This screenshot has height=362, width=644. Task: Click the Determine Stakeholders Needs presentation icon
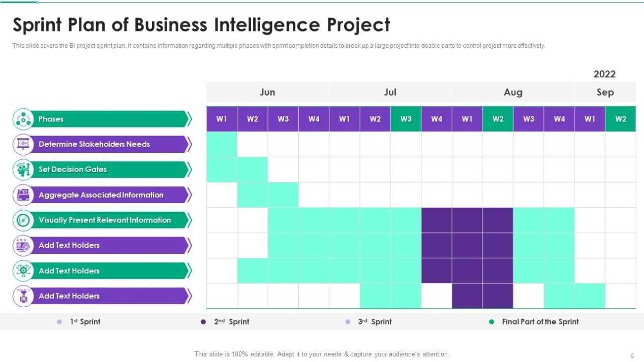(23, 145)
